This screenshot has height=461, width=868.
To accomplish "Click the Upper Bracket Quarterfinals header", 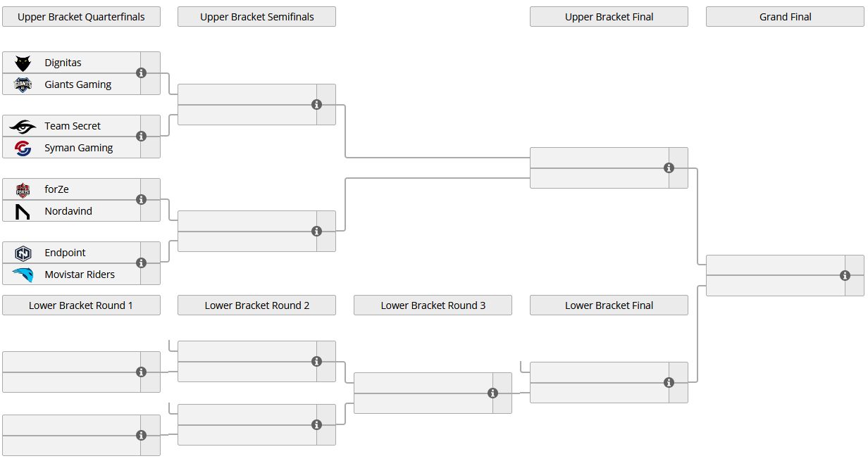I will coord(81,17).
